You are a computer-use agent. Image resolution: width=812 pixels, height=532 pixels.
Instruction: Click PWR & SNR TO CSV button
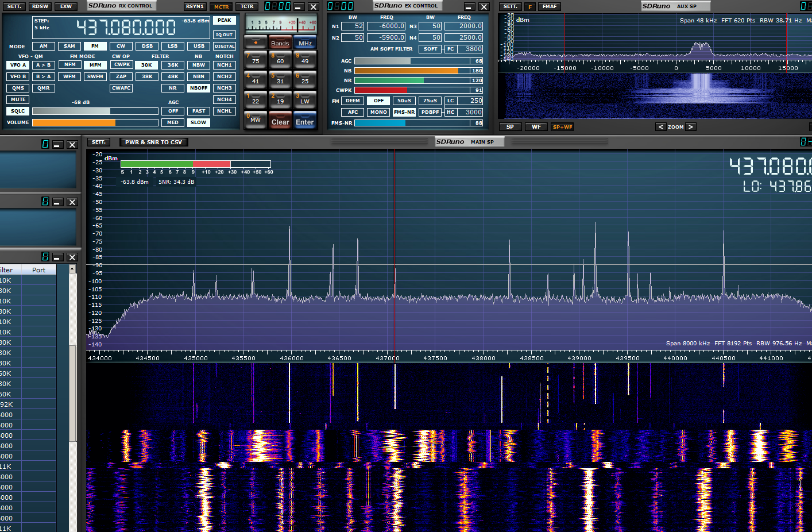coord(153,142)
